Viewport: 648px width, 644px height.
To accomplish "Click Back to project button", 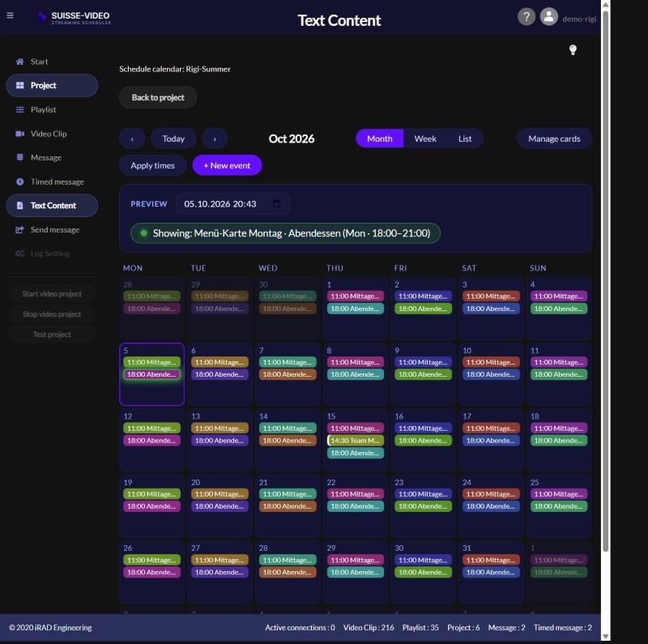I will (158, 97).
